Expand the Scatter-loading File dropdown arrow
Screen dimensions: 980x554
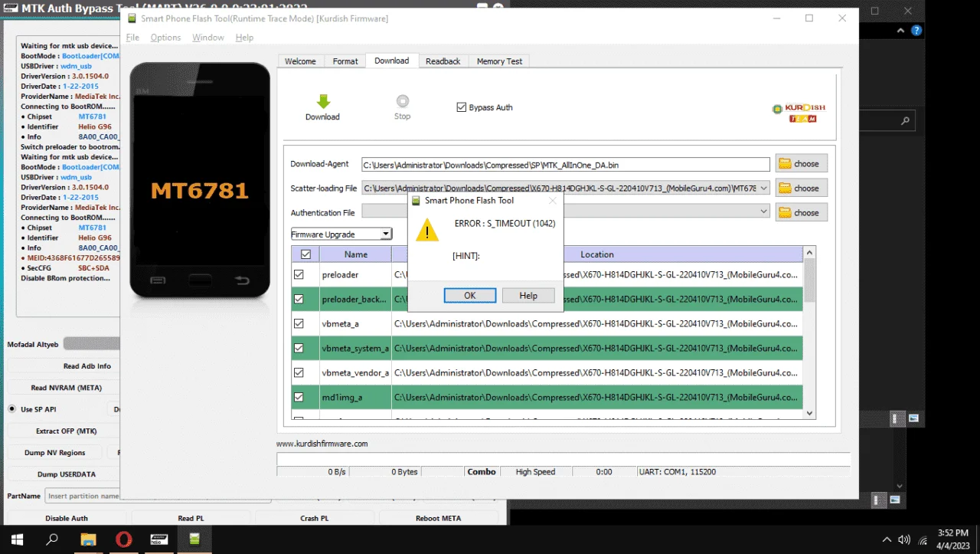[763, 188]
